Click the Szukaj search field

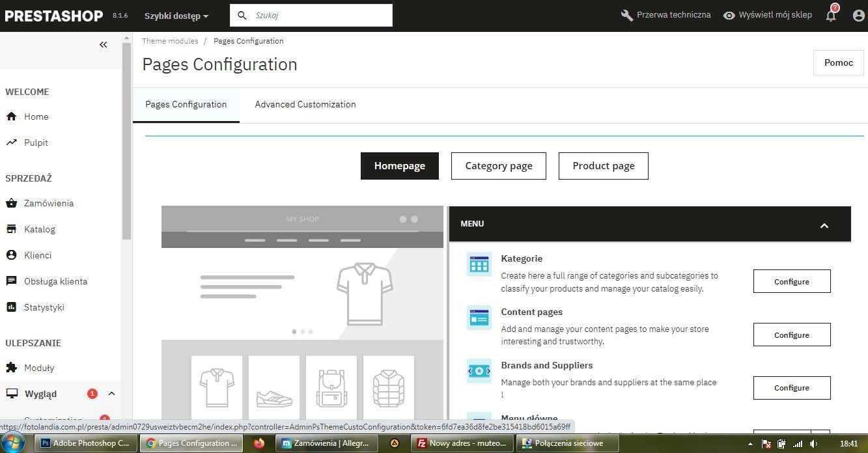pyautogui.click(x=311, y=15)
